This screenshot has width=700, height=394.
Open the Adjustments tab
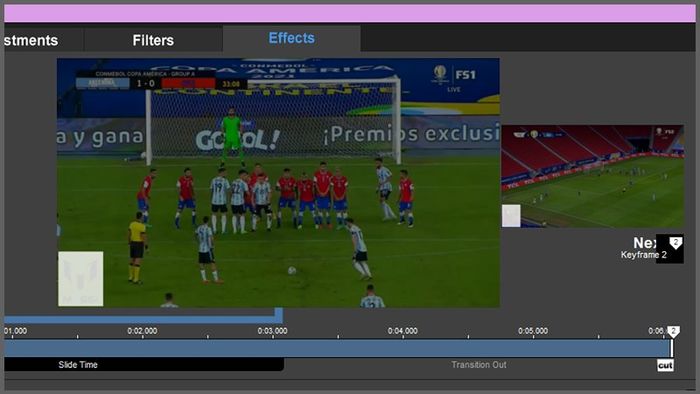coord(43,40)
